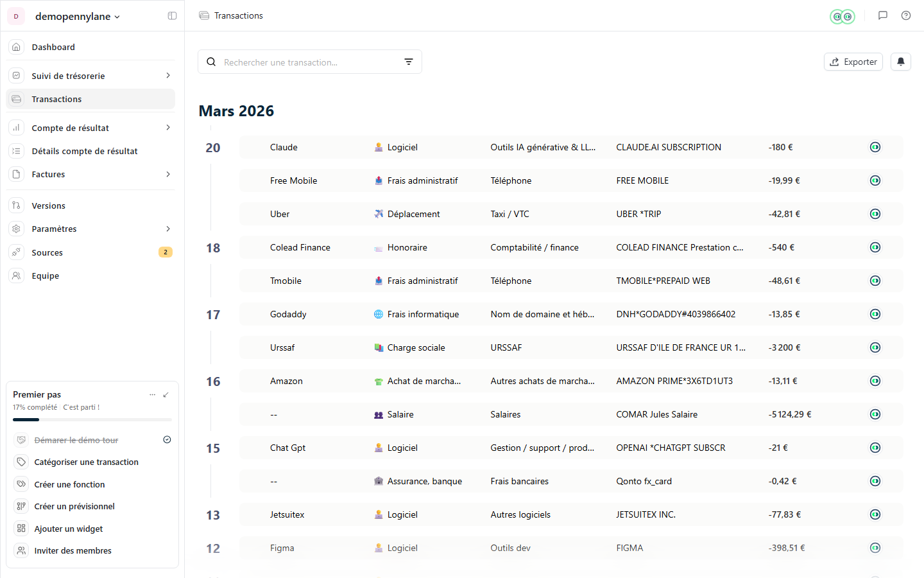The height and width of the screenshot is (578, 924).
Task: Toggle the status icon on Amazon row
Action: pos(875,381)
